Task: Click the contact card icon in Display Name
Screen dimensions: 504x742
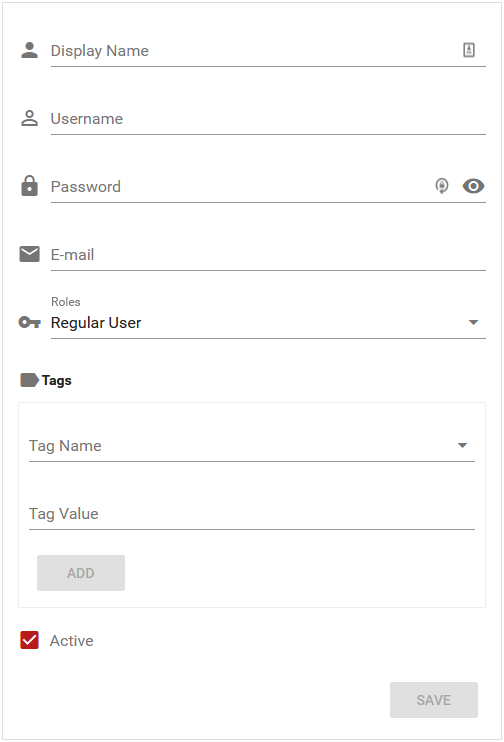Action: pyautogui.click(x=469, y=50)
